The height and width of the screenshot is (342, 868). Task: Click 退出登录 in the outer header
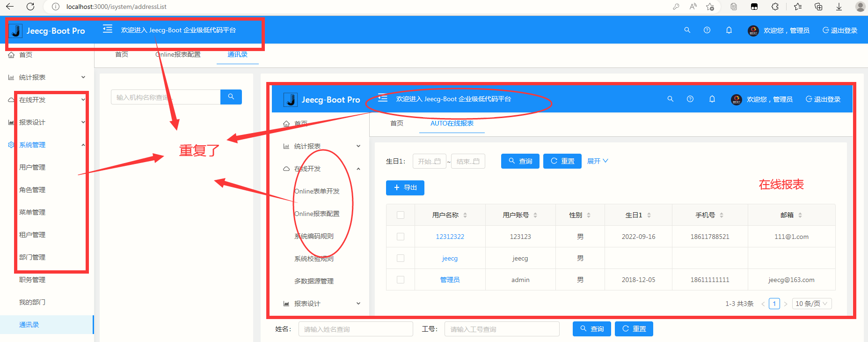point(840,30)
